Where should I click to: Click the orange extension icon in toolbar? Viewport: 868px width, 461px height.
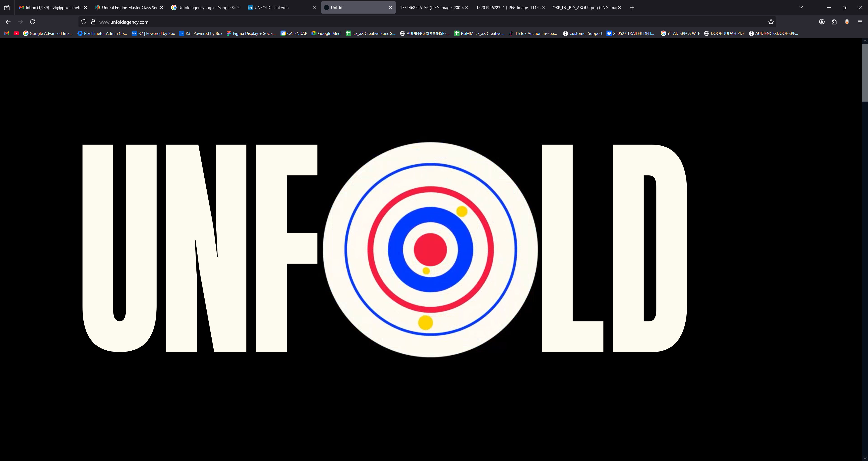pyautogui.click(x=847, y=22)
